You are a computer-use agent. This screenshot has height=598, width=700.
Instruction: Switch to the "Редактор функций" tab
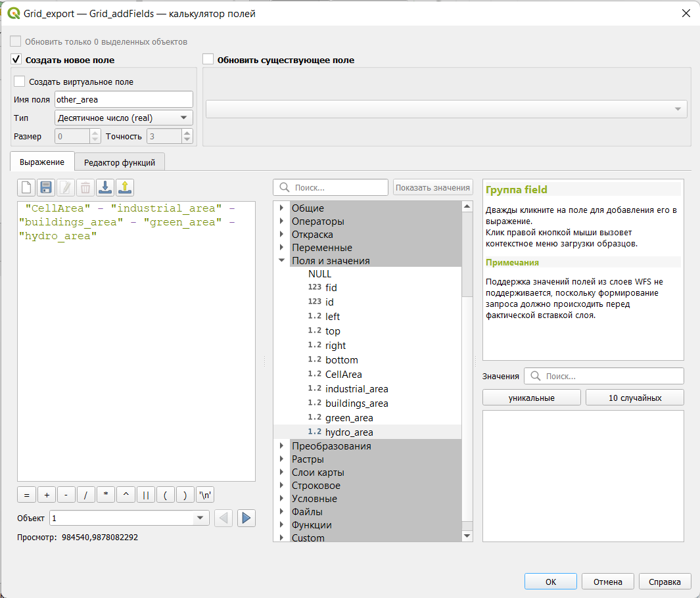click(x=119, y=162)
